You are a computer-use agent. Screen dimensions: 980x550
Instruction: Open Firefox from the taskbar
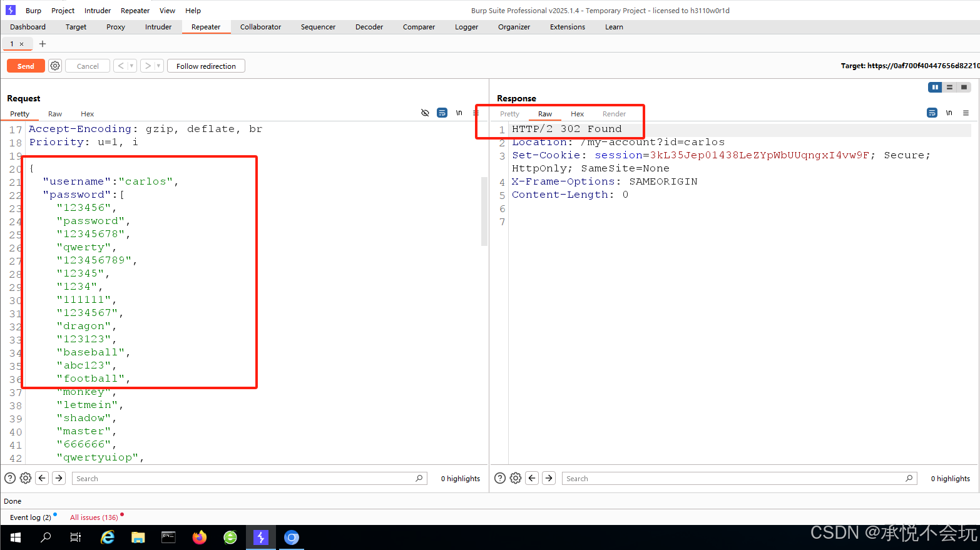200,537
